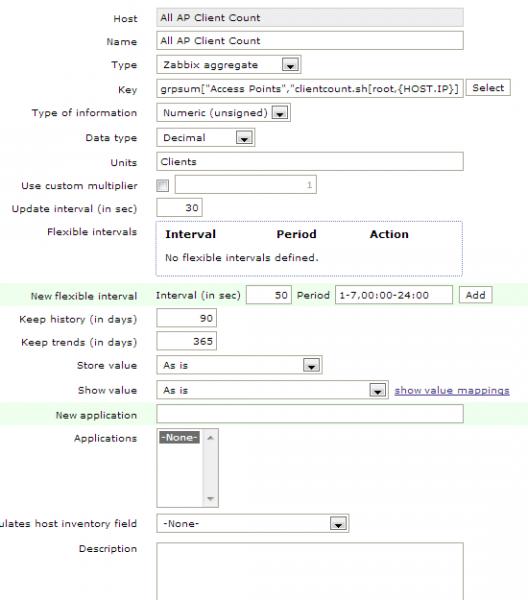Viewport: 528px width, 600px height.
Task: Open the Store value dropdown
Action: 239,365
